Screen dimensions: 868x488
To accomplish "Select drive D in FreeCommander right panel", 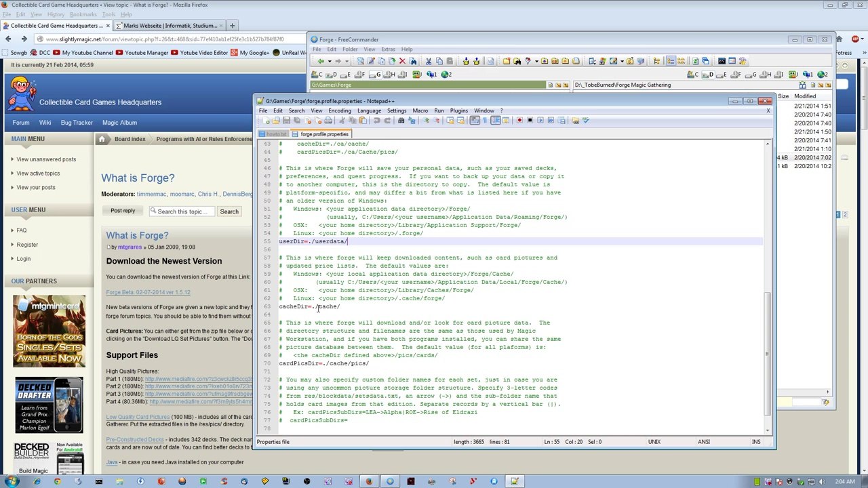I will pos(707,75).
